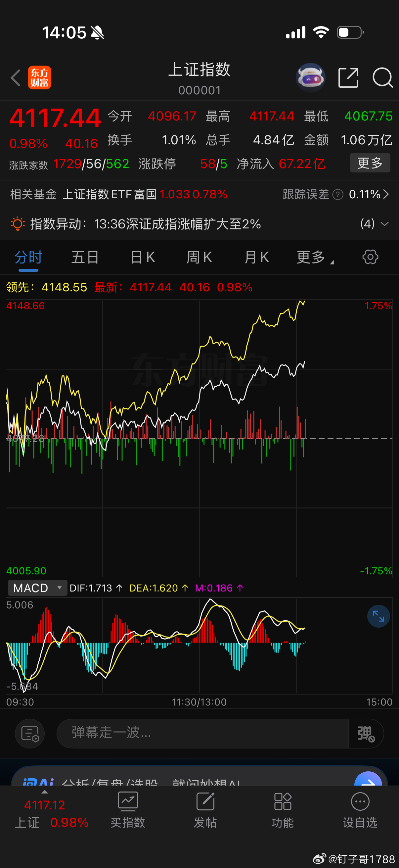Open the MACD indicator dropdown
399x868 pixels.
coord(37,588)
